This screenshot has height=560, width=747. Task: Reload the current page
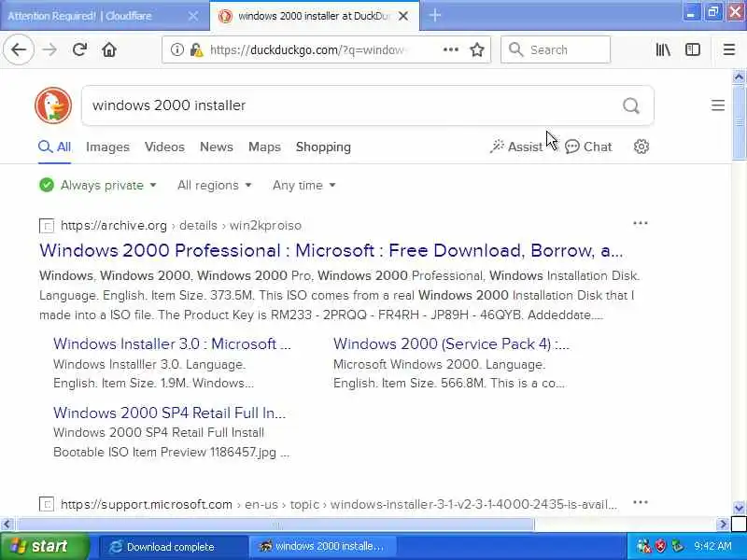(x=79, y=49)
